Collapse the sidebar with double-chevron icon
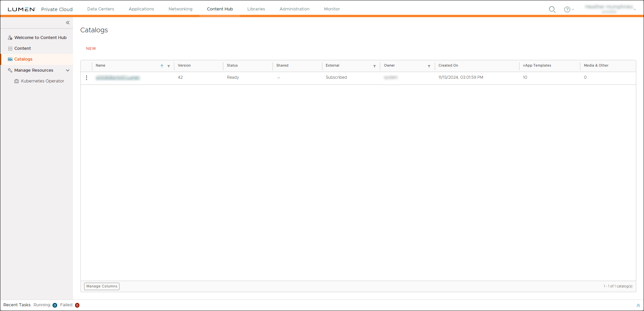The width and height of the screenshot is (644, 311). click(68, 23)
